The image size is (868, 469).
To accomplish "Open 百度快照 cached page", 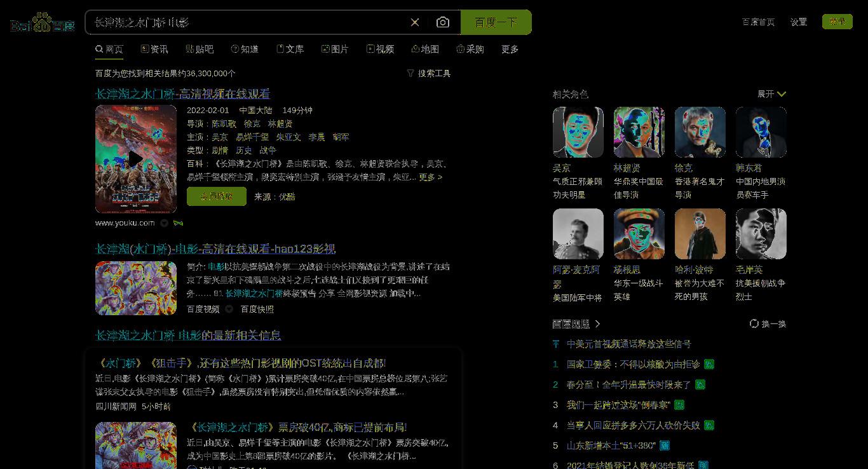I will coord(257,309).
